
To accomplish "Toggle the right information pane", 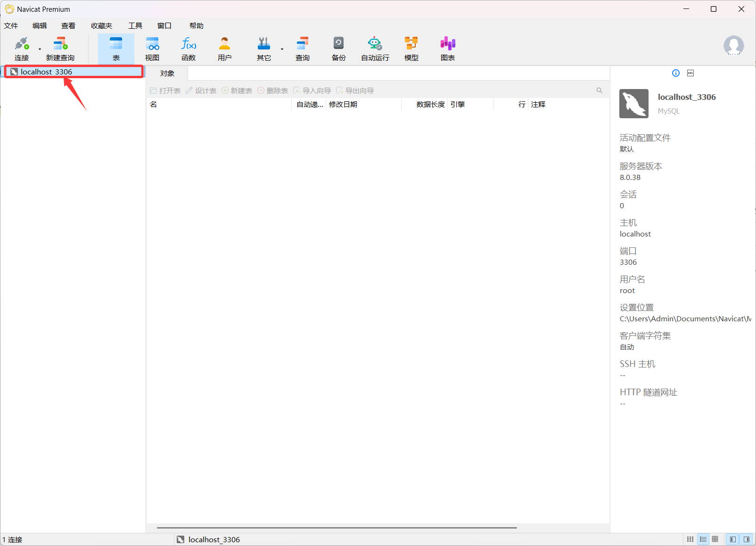I will [747, 539].
